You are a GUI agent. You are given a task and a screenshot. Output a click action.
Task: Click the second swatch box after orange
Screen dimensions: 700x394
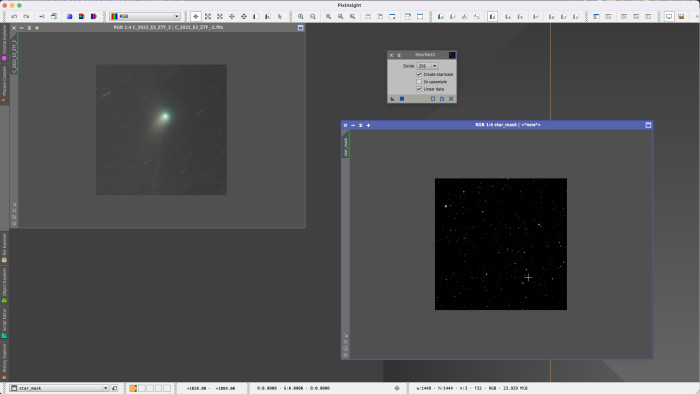[x=150, y=388]
